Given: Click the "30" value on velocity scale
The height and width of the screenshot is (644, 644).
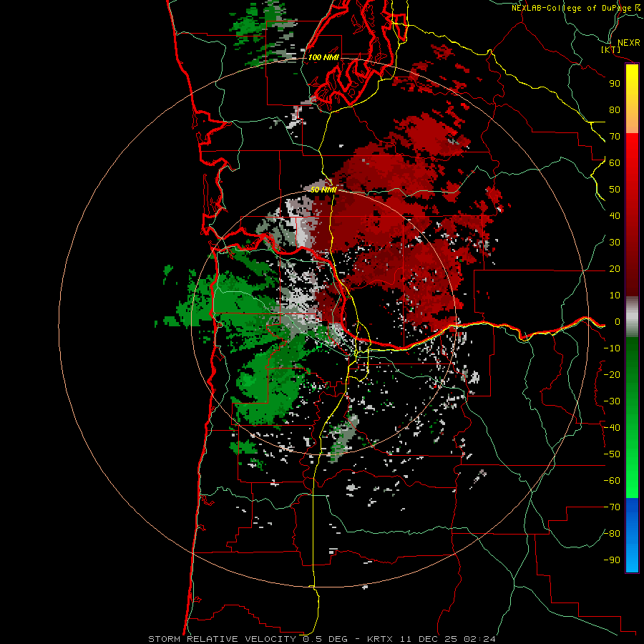Looking at the screenshot, I should coord(615,243).
